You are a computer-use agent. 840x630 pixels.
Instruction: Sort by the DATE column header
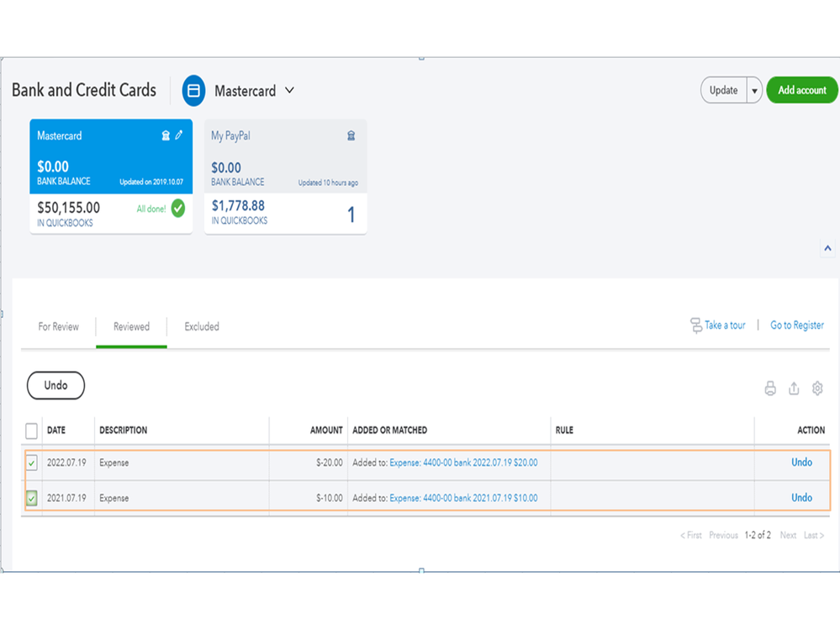click(x=56, y=430)
